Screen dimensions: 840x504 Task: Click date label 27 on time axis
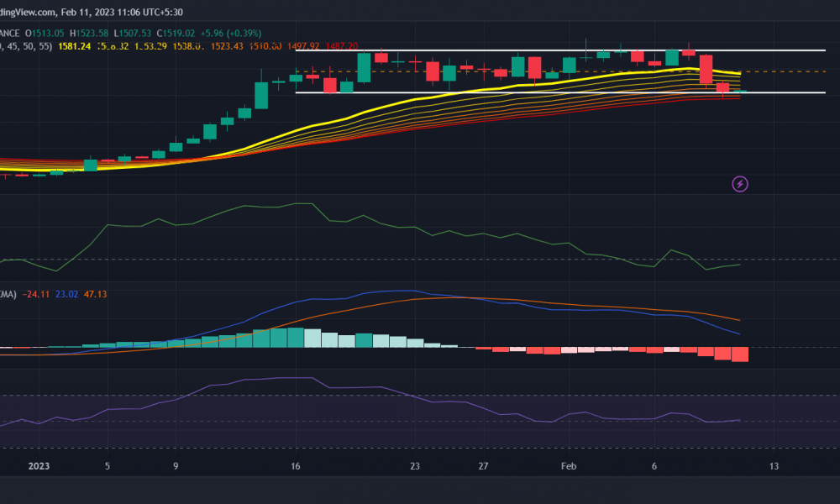(483, 466)
